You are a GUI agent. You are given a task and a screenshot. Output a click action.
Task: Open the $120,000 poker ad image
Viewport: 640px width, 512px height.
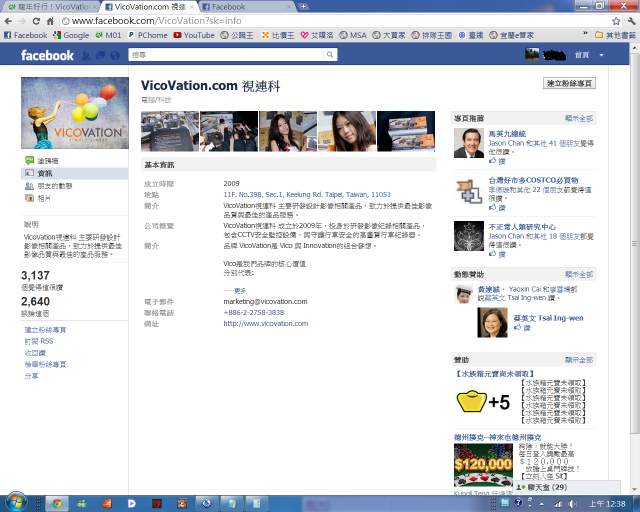point(483,465)
